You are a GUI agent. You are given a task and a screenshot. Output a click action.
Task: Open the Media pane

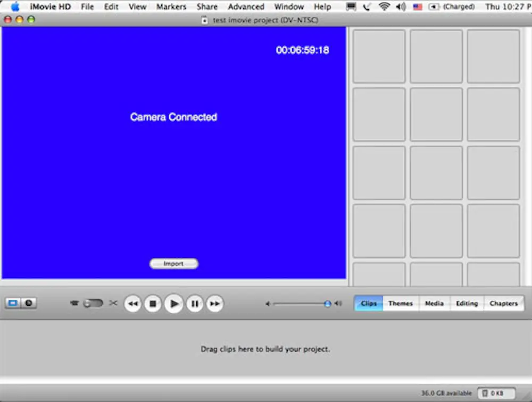(434, 303)
